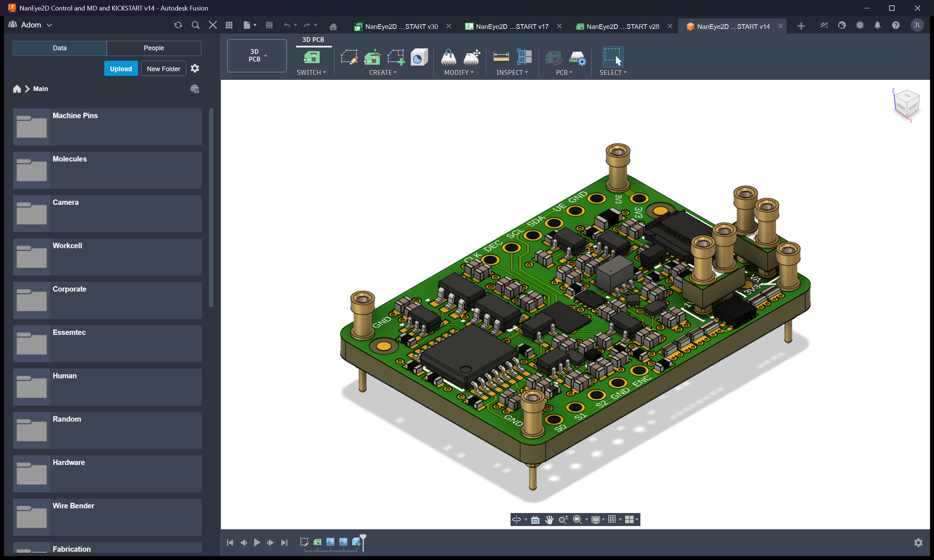934x560 pixels.
Task: Click the 3D PCB ribbon tab
Action: [x=313, y=40]
